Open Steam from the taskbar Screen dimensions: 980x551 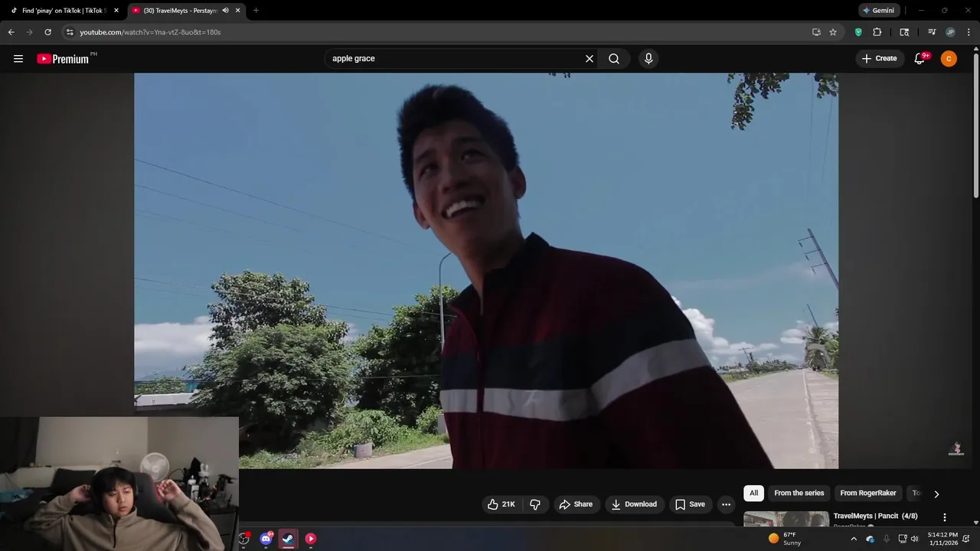click(288, 539)
